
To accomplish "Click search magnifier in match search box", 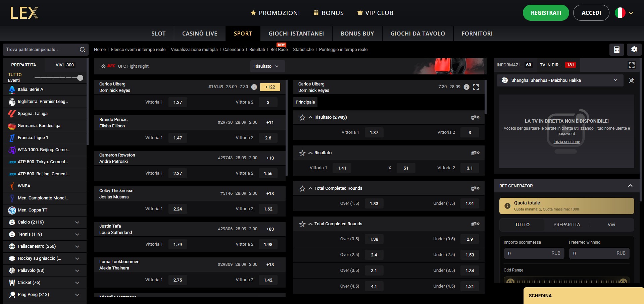I will pyautogui.click(x=82, y=50).
